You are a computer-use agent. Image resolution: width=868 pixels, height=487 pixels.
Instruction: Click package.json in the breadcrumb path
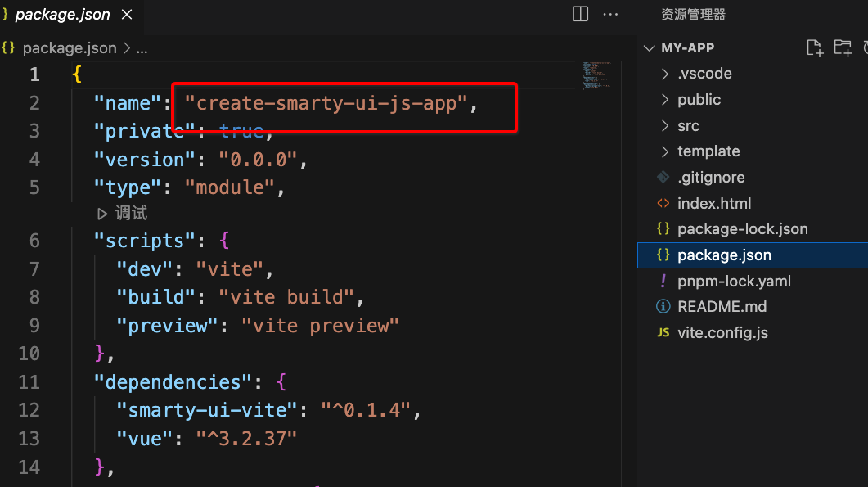[x=69, y=48]
